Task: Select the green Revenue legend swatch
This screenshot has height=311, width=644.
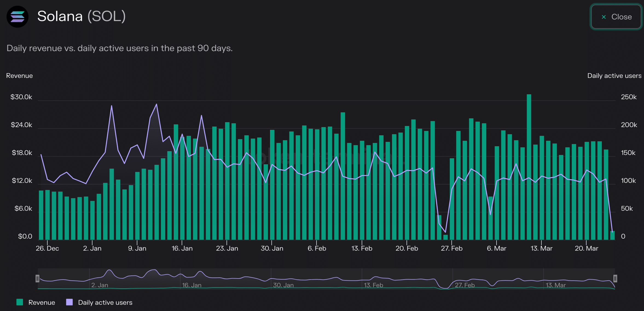Action: coord(19,302)
